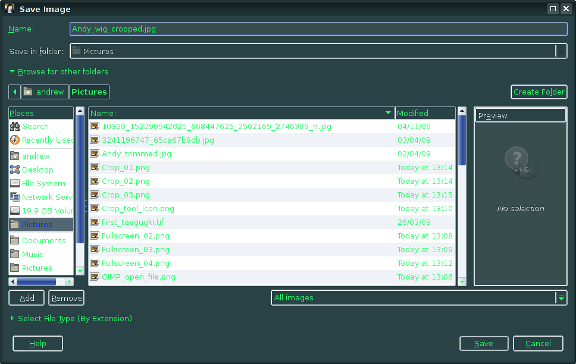Click the image icon beside 3241196747_65ce67b9db.jpg
Screen dimensions: 576x364
tap(95, 140)
